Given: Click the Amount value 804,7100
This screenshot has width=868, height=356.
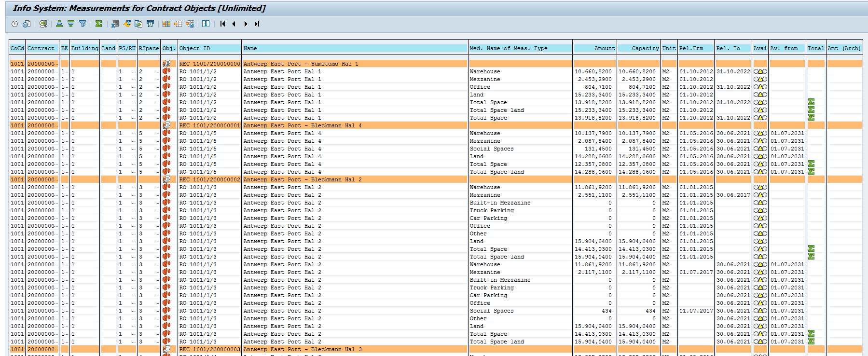Looking at the screenshot, I should 598,87.
